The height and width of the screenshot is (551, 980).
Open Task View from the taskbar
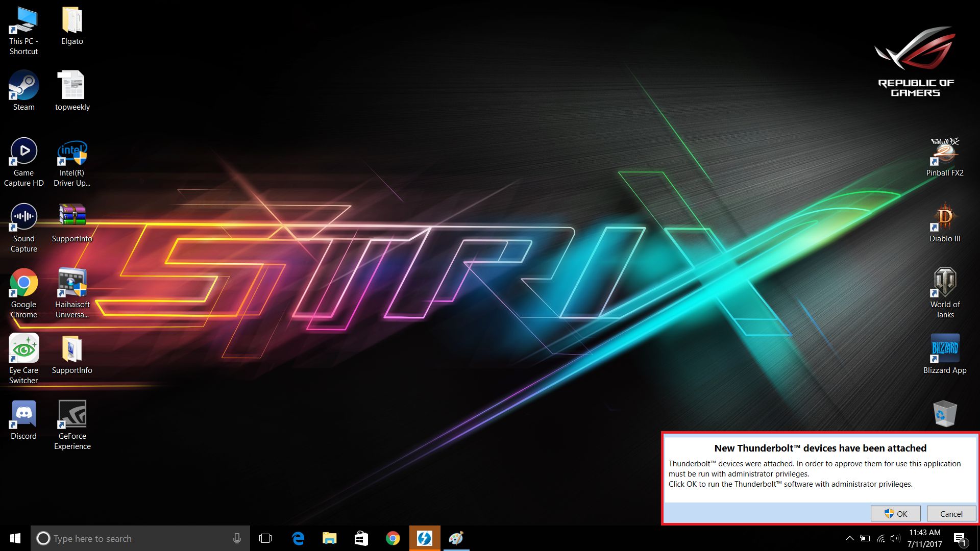pyautogui.click(x=265, y=538)
